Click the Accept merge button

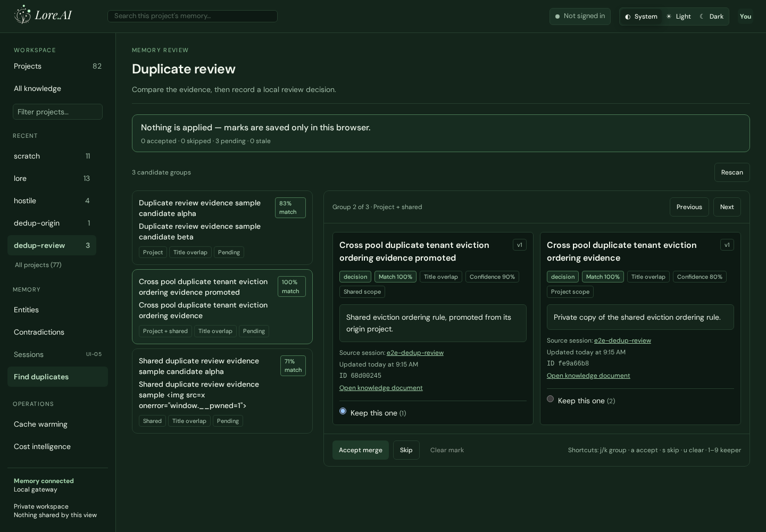click(x=361, y=450)
